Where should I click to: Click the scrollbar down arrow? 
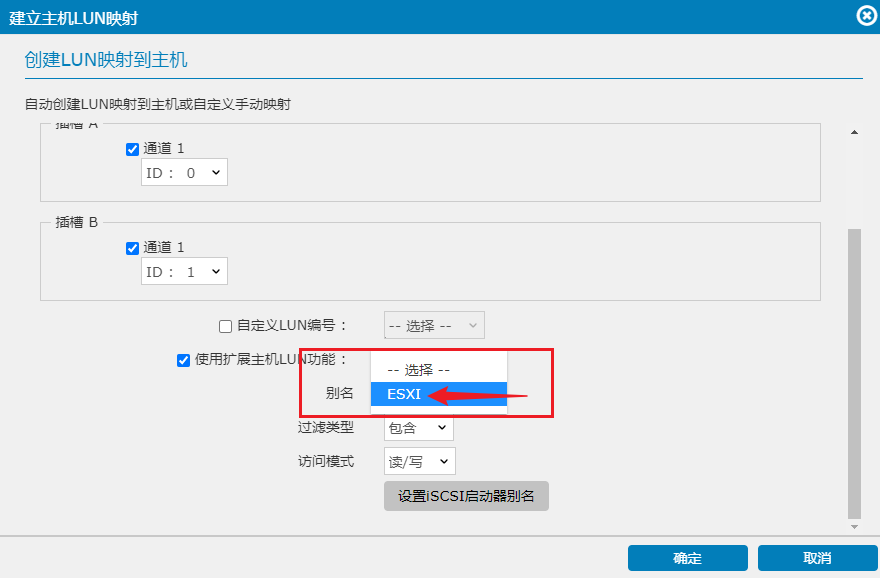[x=854, y=526]
